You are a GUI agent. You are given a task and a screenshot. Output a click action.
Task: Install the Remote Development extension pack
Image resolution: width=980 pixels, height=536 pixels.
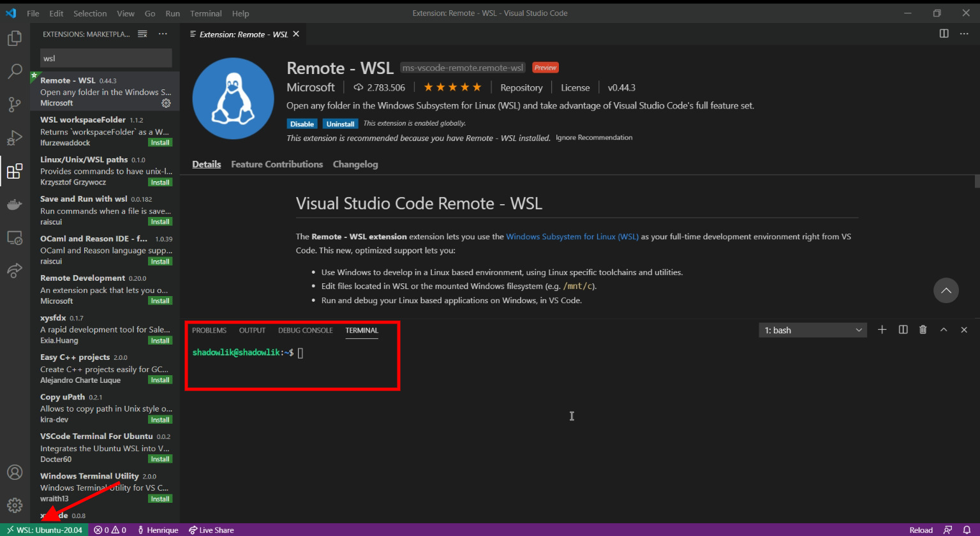pos(160,301)
